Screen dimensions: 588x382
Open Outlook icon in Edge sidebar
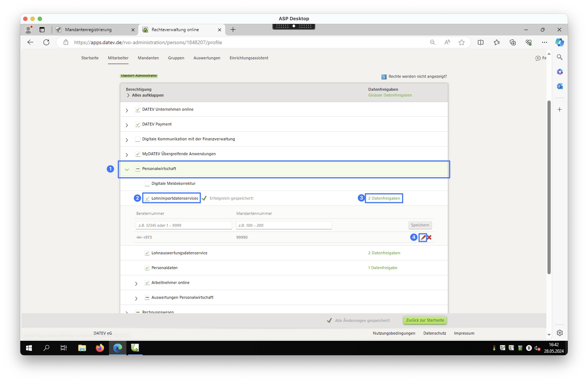click(560, 86)
